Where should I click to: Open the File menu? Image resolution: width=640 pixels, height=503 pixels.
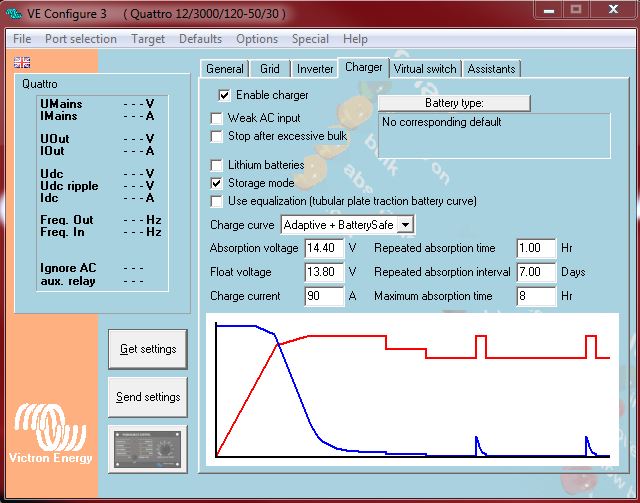click(22, 39)
